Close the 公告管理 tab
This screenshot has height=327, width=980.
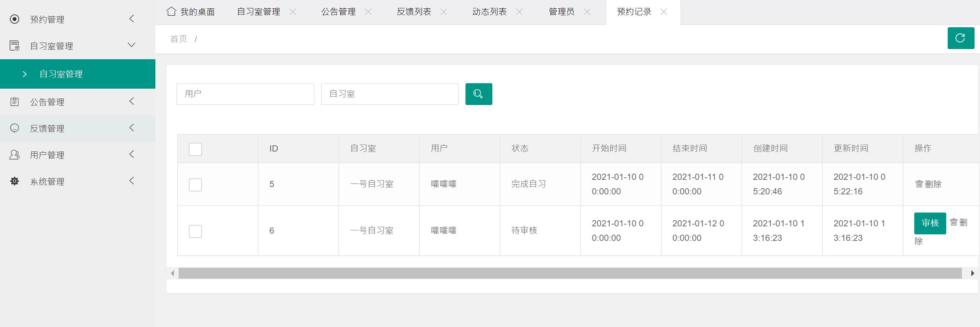[x=368, y=12]
